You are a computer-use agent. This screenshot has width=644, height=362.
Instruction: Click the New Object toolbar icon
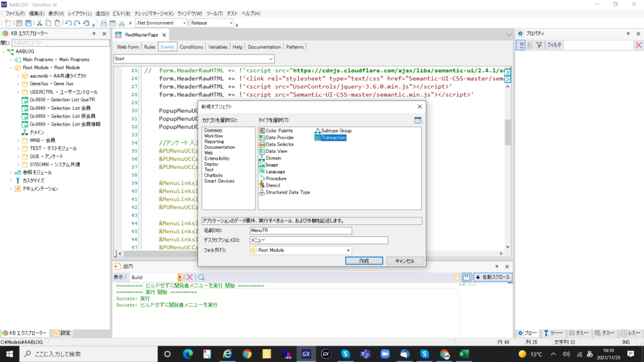coord(8,23)
